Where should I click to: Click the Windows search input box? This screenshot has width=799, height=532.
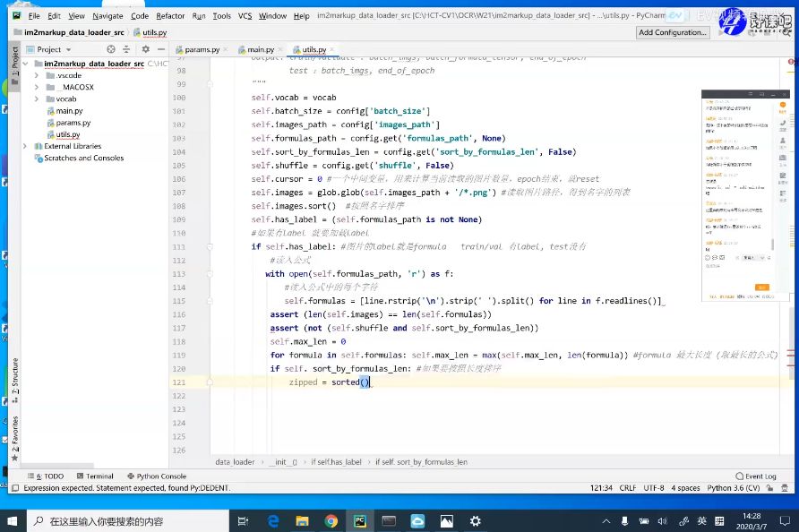point(127,521)
